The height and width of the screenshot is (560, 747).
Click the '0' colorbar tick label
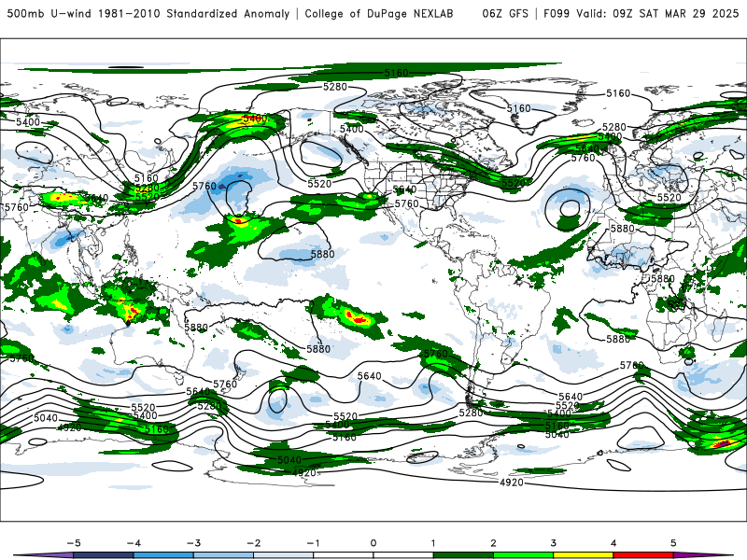pyautogui.click(x=373, y=543)
